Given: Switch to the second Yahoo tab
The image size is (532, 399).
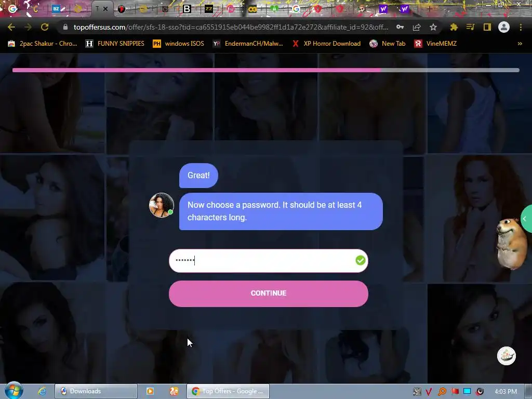Looking at the screenshot, I should click(x=404, y=9).
